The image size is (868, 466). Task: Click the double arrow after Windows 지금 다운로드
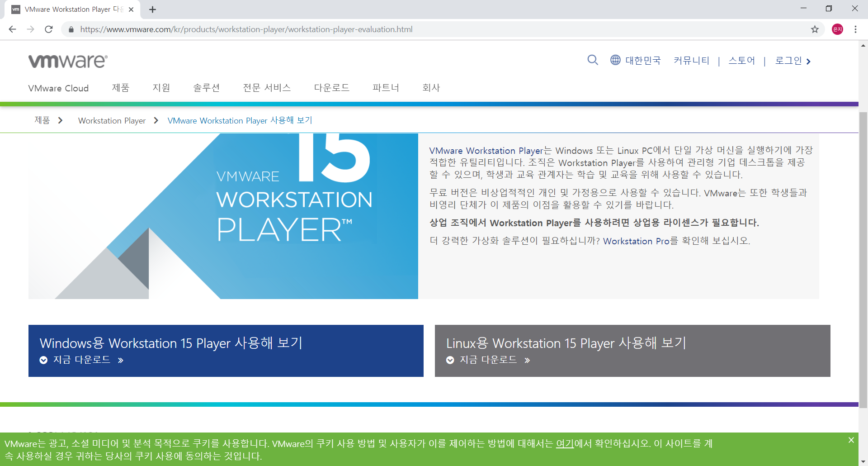120,361
